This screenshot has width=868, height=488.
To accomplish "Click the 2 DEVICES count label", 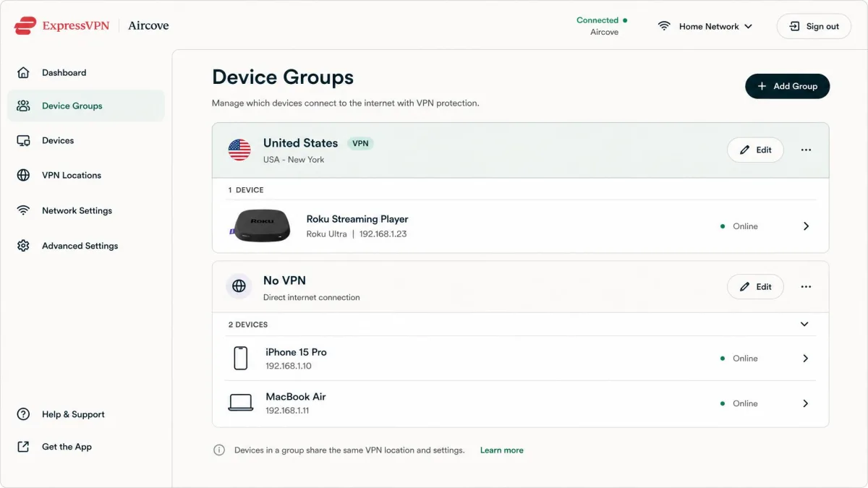I will [248, 325].
